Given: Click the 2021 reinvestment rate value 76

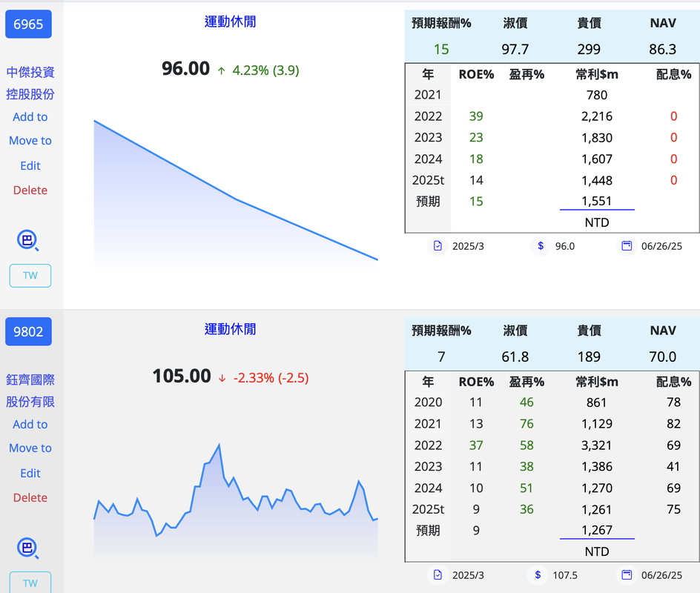Looking at the screenshot, I should (526, 424).
